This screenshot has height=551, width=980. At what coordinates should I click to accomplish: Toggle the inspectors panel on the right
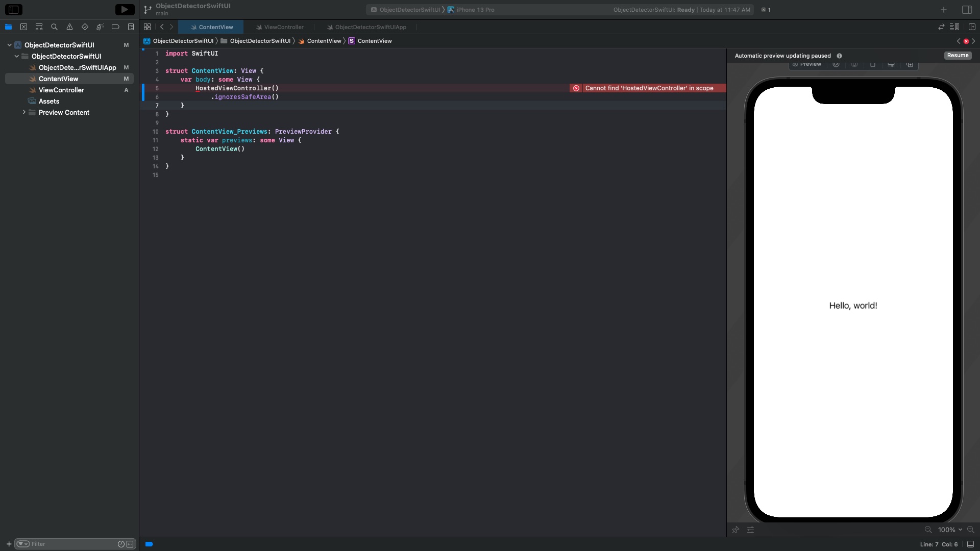[x=968, y=9]
